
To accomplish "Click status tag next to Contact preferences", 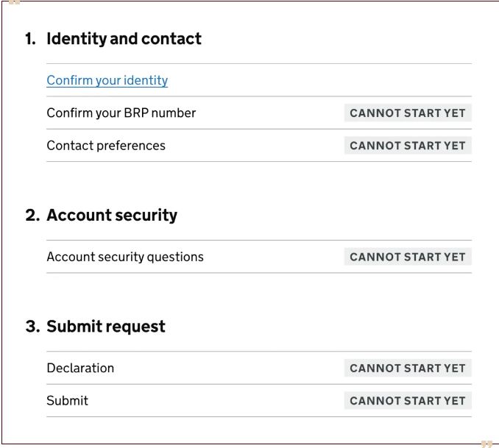I will [x=407, y=146].
